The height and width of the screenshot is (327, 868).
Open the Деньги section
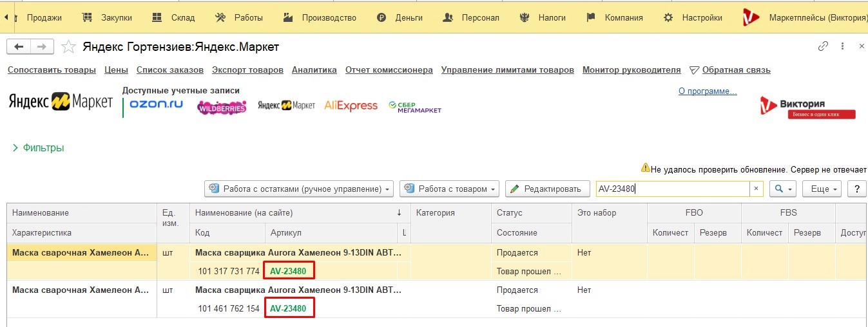(x=400, y=17)
